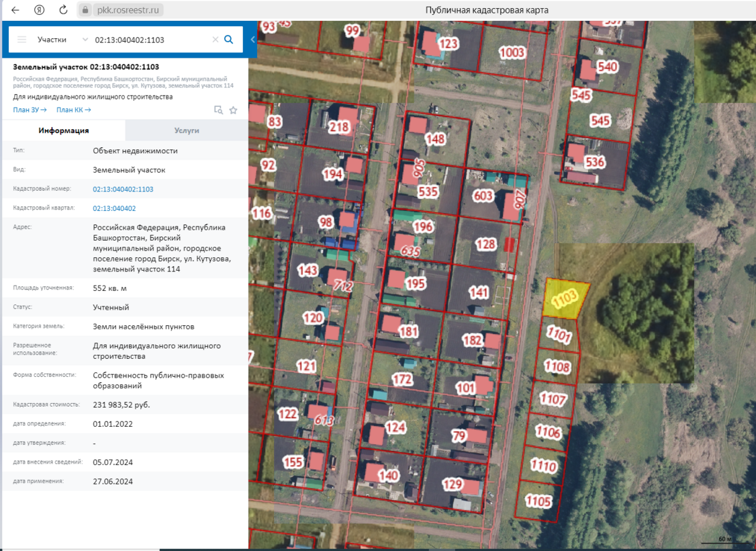Select parcel 1108 on the map
The image size is (756, 551).
(x=557, y=367)
